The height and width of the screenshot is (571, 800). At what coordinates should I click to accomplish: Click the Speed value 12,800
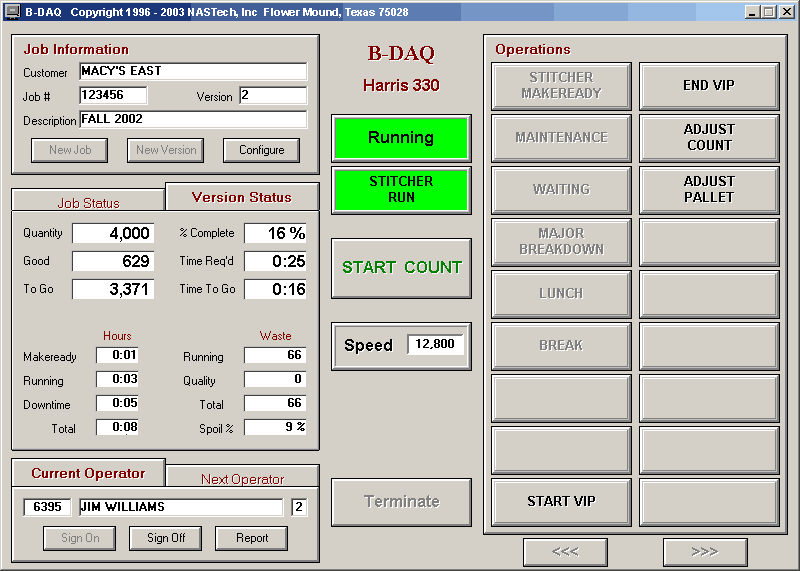(x=435, y=344)
